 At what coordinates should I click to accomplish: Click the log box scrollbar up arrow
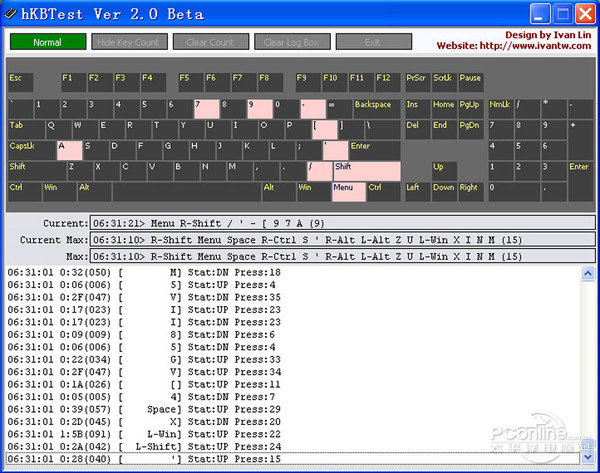point(587,273)
